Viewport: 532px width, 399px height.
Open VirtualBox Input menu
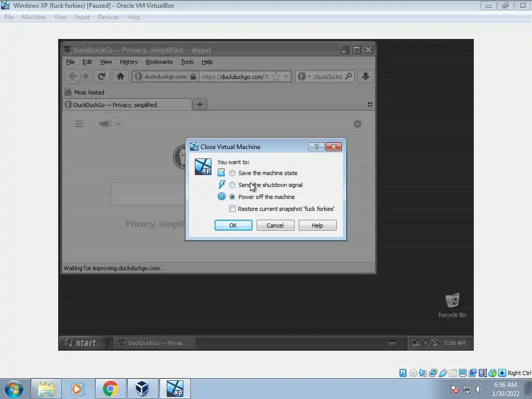(82, 17)
